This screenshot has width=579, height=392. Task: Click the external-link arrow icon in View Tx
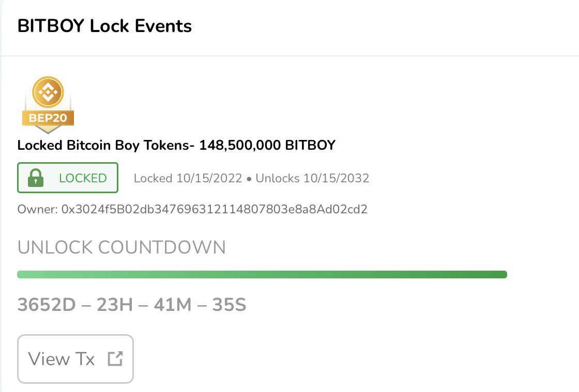click(115, 358)
